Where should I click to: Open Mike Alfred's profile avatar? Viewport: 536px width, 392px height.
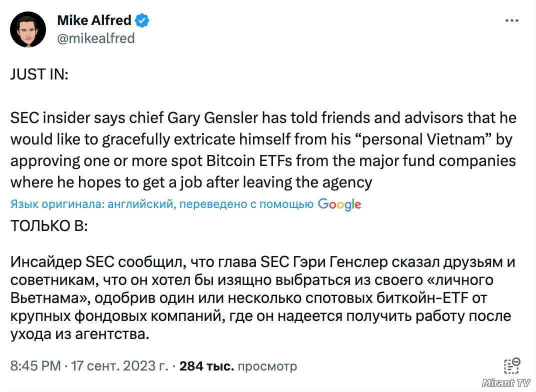pyautogui.click(x=28, y=29)
